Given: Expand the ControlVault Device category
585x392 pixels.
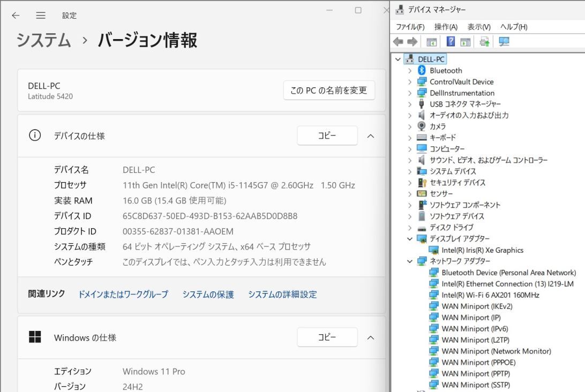Looking at the screenshot, I should [410, 82].
